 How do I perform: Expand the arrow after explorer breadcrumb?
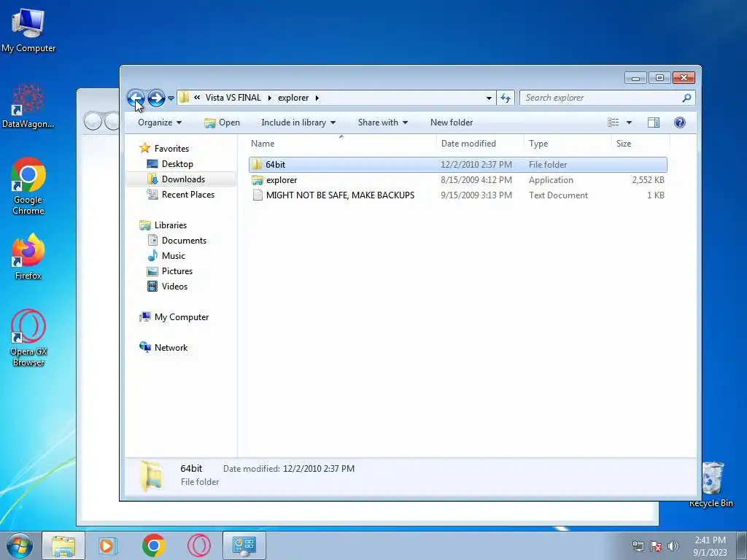[317, 98]
